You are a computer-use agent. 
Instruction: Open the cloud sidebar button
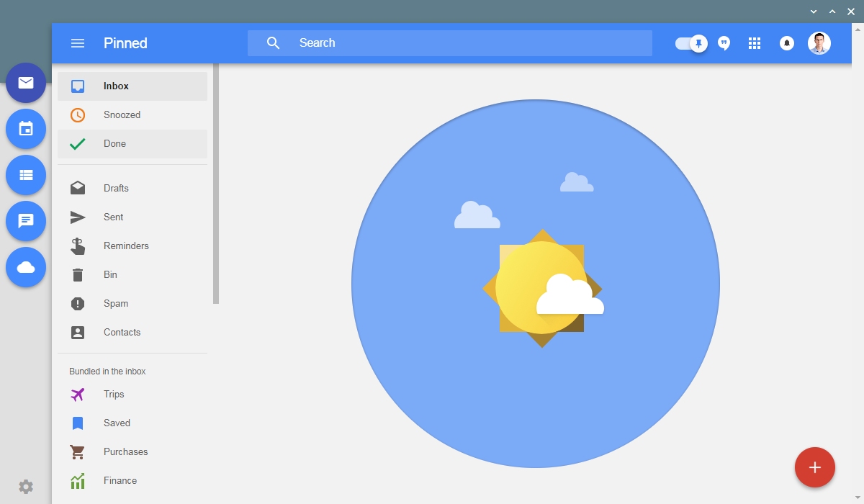pyautogui.click(x=26, y=267)
